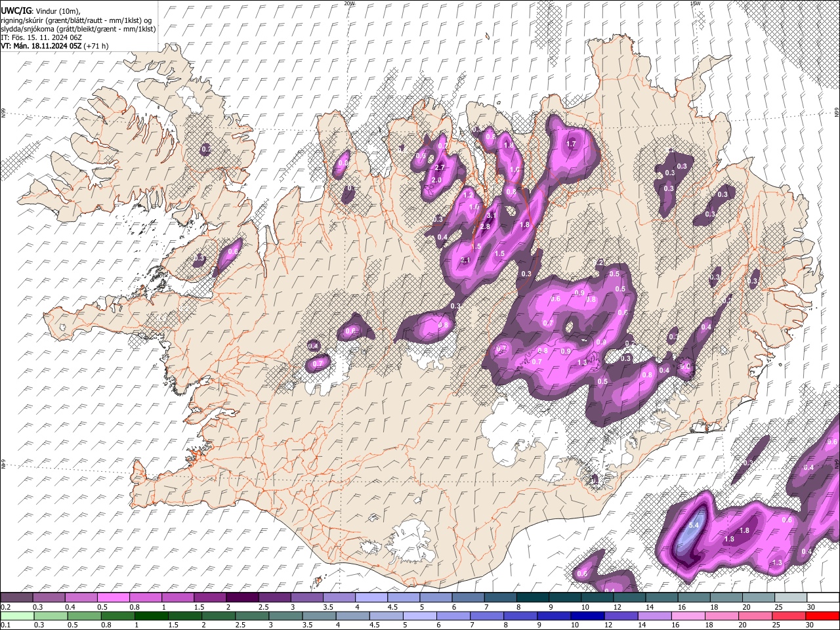
Task: Pick the dark plum 0.2 swatch in the upper legend row
Action: point(16,598)
